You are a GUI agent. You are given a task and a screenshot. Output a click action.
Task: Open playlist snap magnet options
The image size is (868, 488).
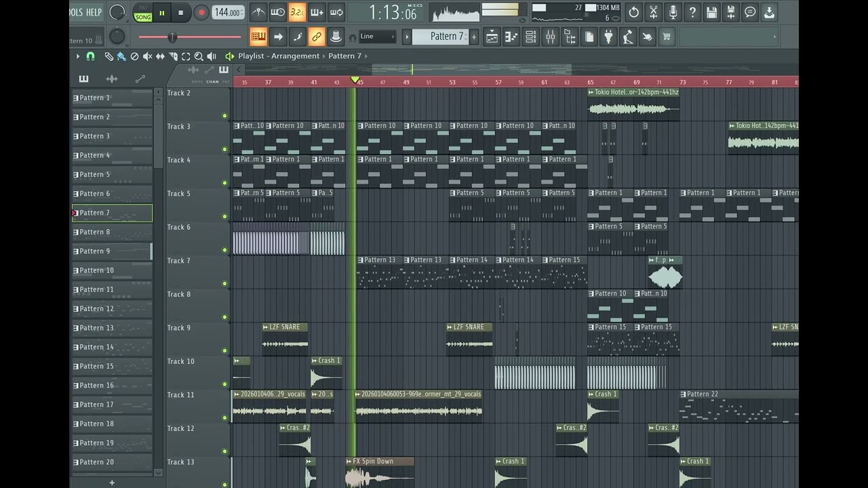(90, 56)
